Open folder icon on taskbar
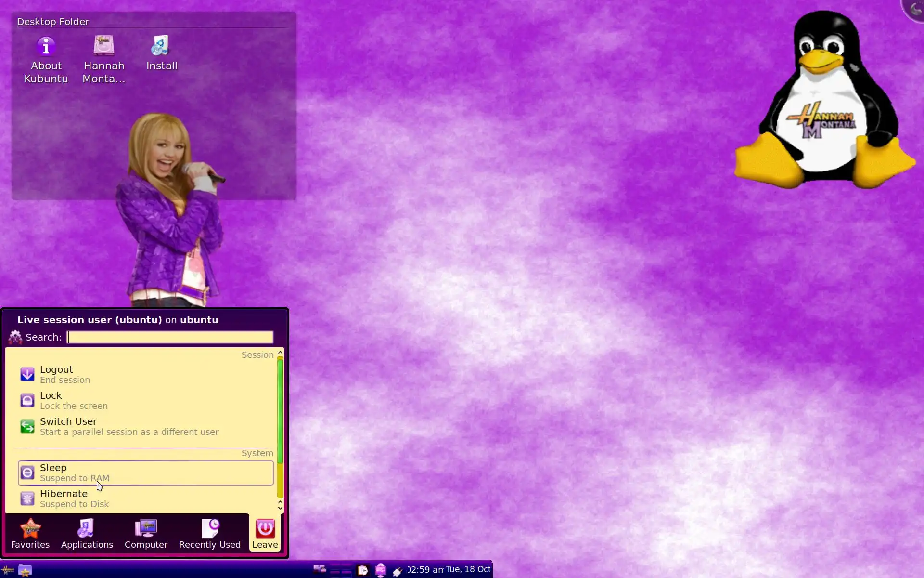 [x=25, y=570]
